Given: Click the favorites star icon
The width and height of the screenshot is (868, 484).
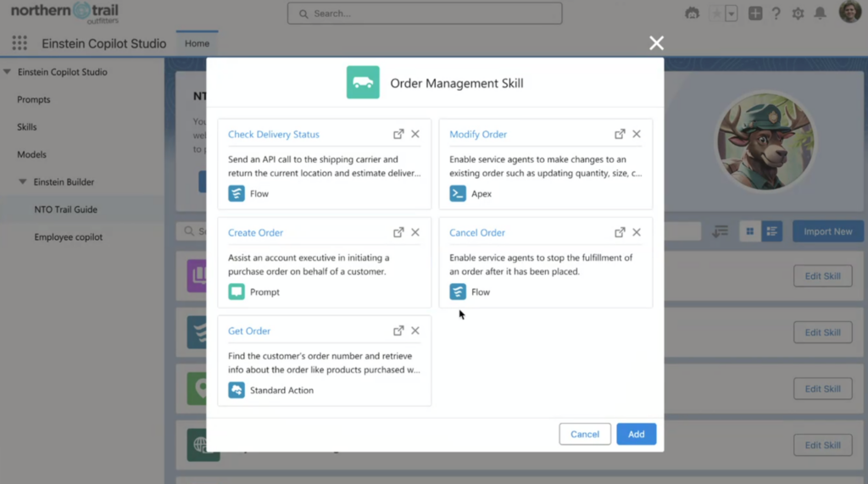Looking at the screenshot, I should point(716,14).
